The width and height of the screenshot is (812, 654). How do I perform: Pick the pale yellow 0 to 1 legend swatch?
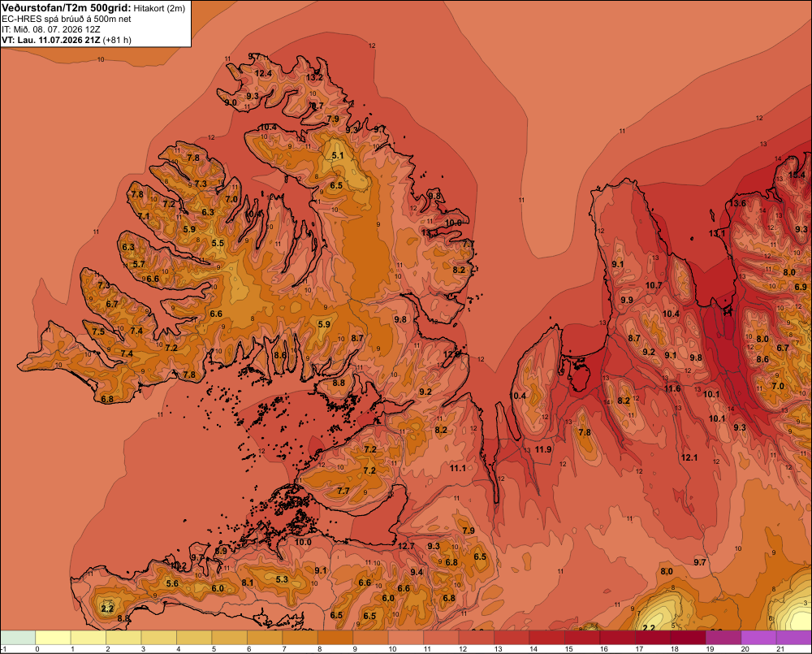tap(54, 638)
